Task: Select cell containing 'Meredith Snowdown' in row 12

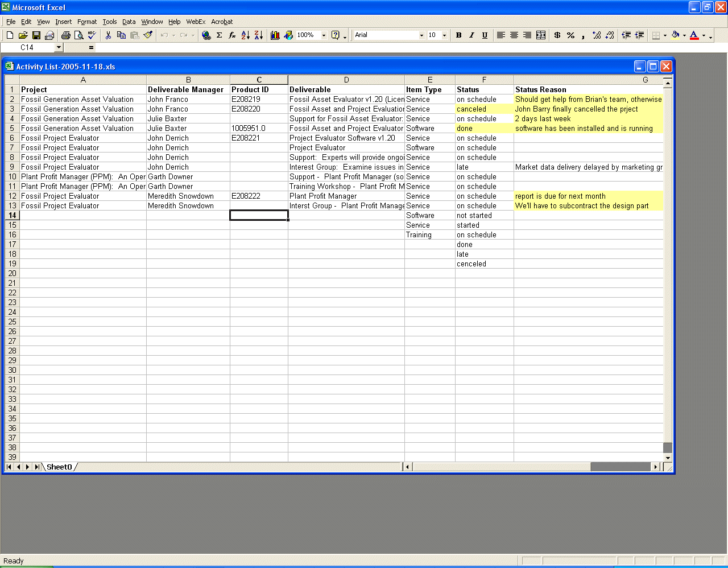Action: click(x=188, y=196)
